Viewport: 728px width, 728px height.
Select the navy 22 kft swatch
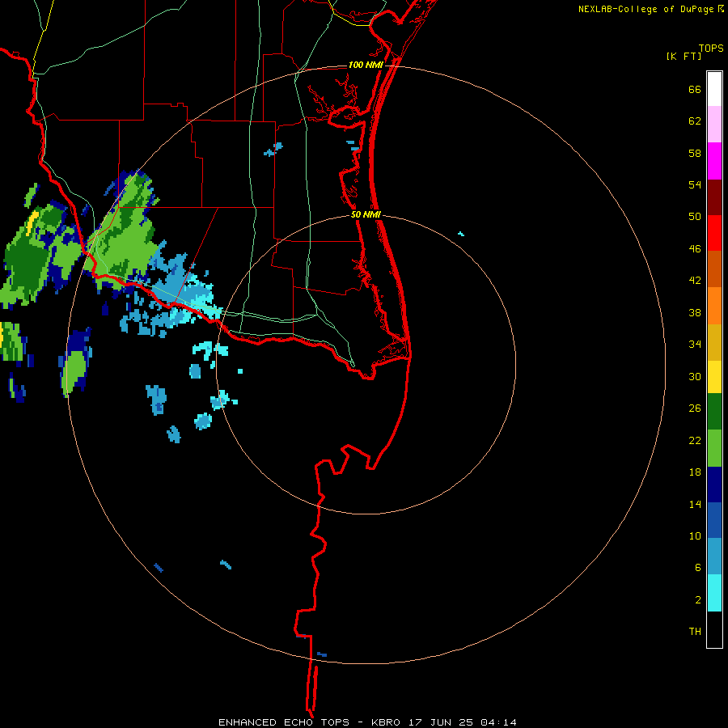(x=714, y=485)
